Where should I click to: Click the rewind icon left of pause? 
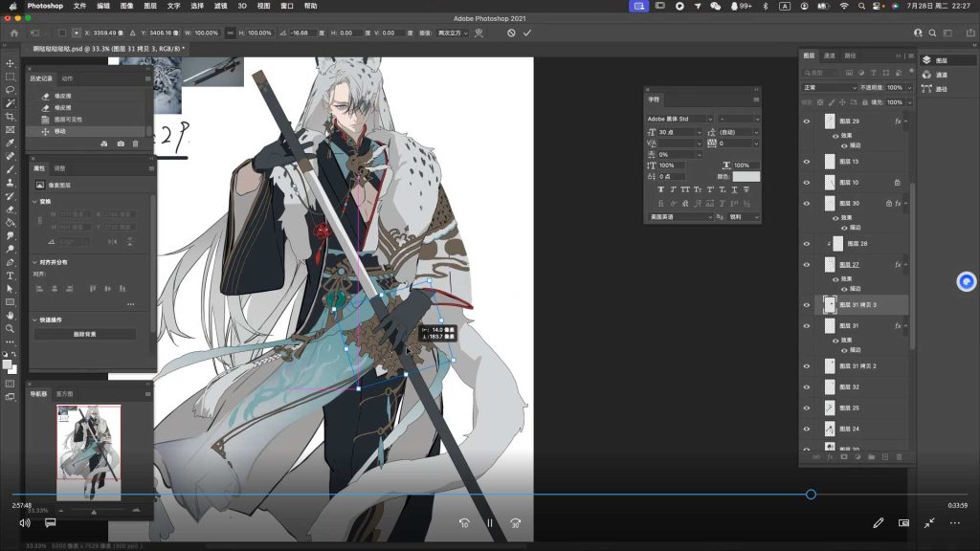(464, 523)
